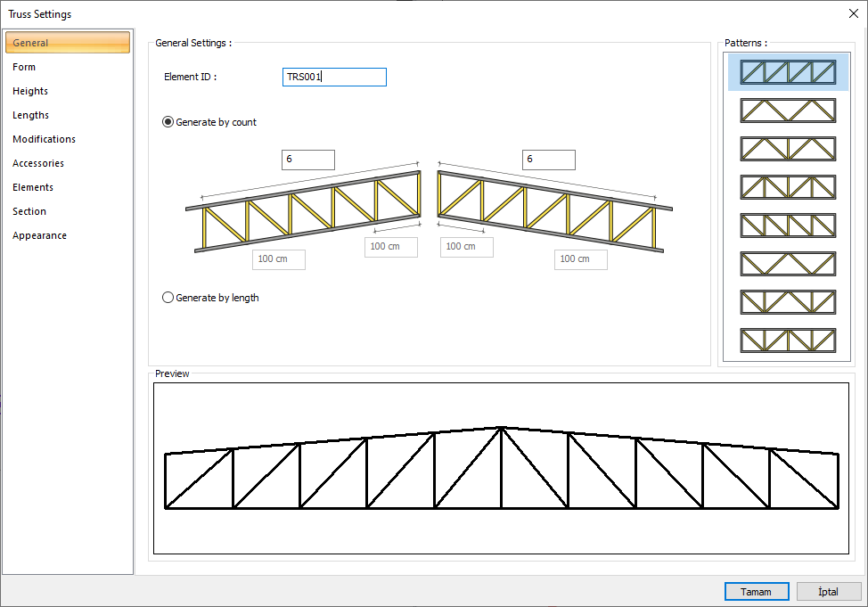The image size is (868, 607).
Task: Enable Generate by length mode
Action: (x=168, y=297)
